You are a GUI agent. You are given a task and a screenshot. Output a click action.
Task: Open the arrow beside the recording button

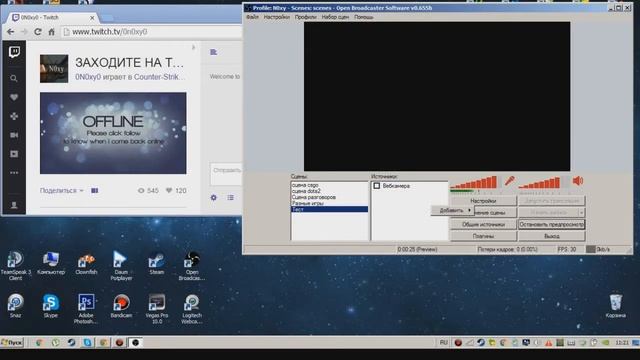click(581, 212)
